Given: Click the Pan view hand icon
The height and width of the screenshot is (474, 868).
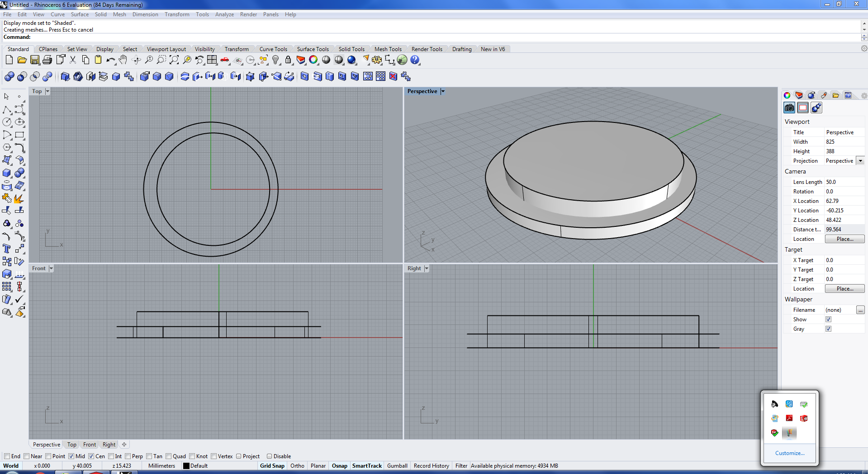Looking at the screenshot, I should [123, 60].
